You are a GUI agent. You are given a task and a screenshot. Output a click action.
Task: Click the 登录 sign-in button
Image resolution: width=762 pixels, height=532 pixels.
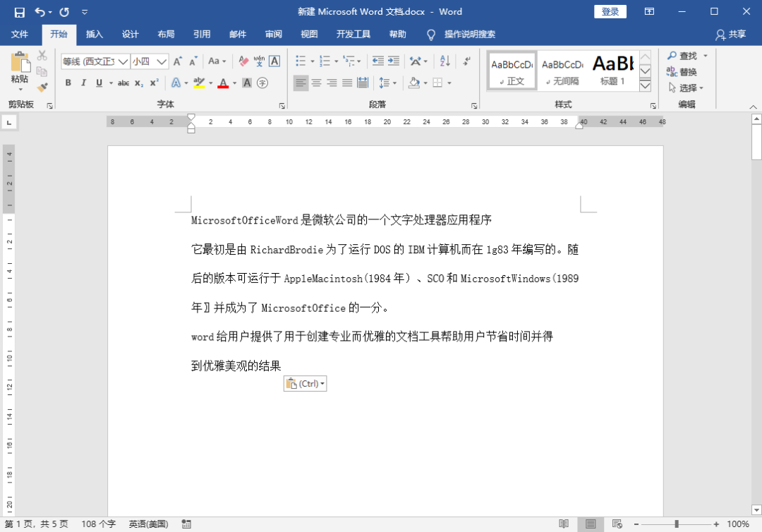(x=610, y=12)
